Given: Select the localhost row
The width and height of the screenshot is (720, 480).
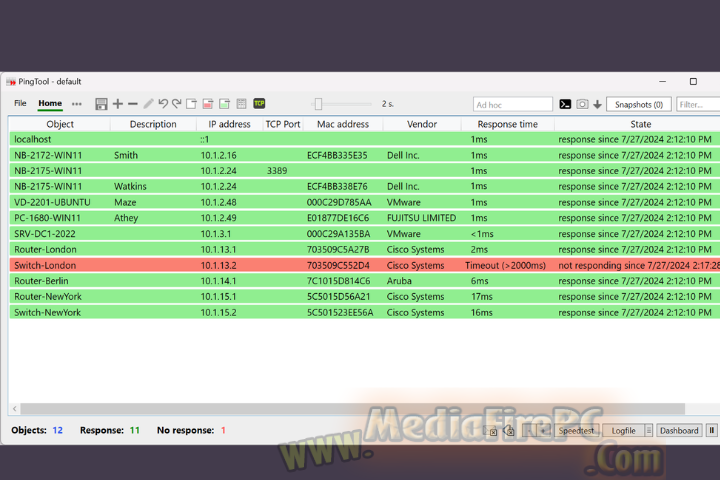Looking at the screenshot, I should (365, 139).
